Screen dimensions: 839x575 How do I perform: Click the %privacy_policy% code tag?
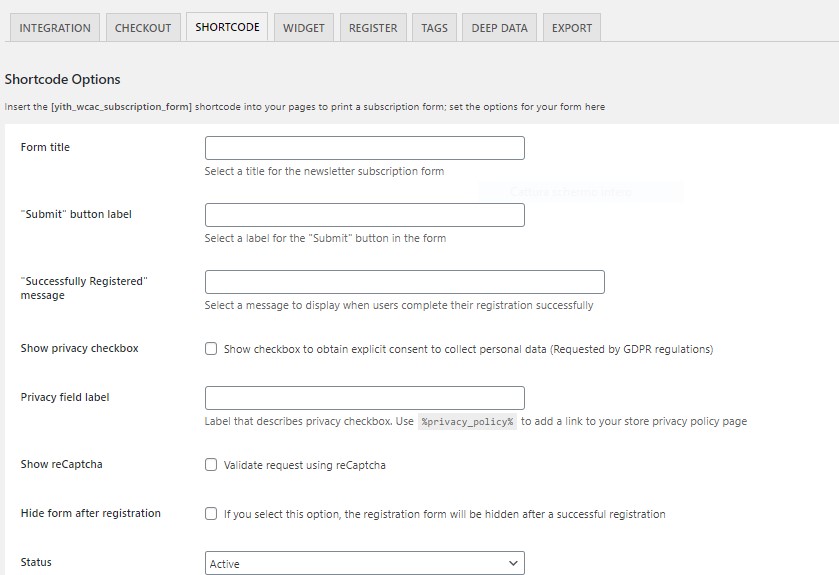467,422
